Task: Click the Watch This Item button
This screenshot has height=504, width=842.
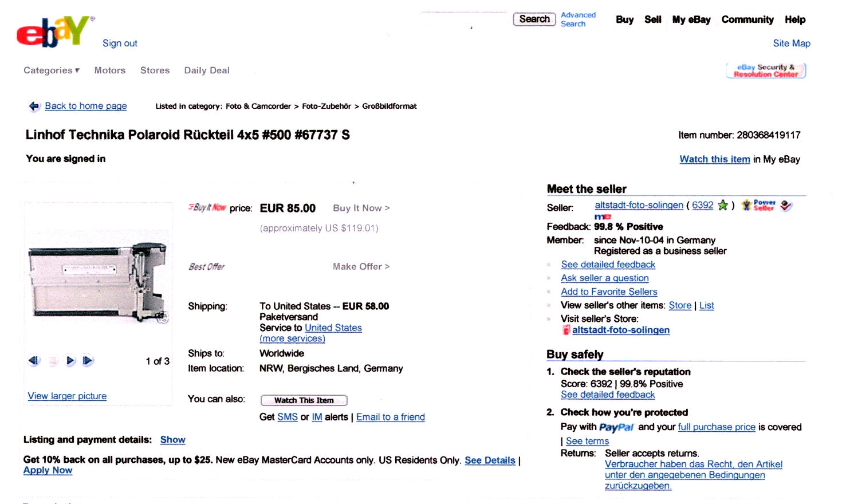Action: click(304, 400)
